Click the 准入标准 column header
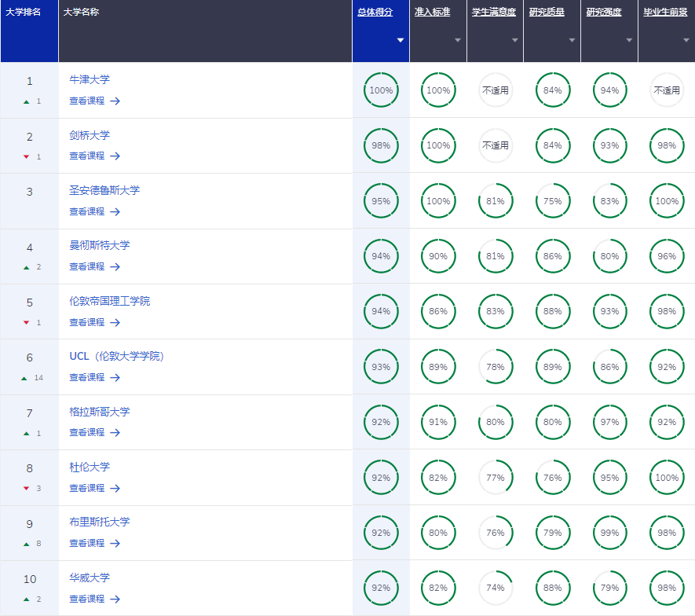 (432, 13)
